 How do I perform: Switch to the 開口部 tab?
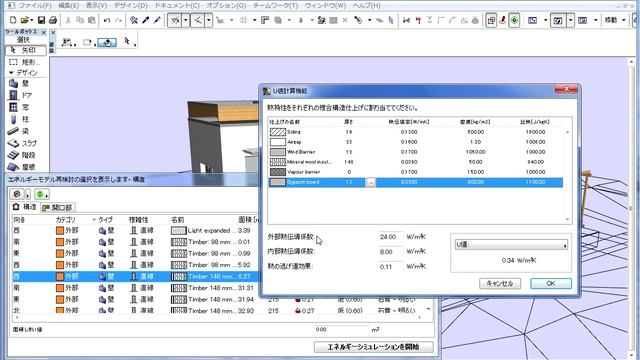click(x=57, y=207)
